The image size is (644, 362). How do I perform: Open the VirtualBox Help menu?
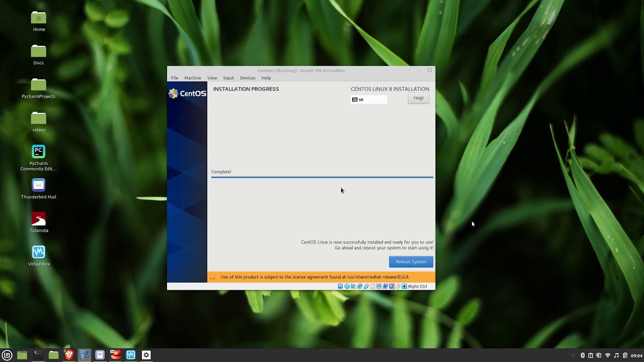pyautogui.click(x=266, y=78)
